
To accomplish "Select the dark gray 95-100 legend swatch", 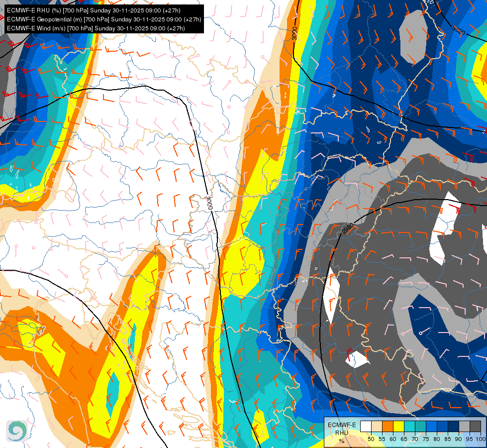I will click(475, 426).
